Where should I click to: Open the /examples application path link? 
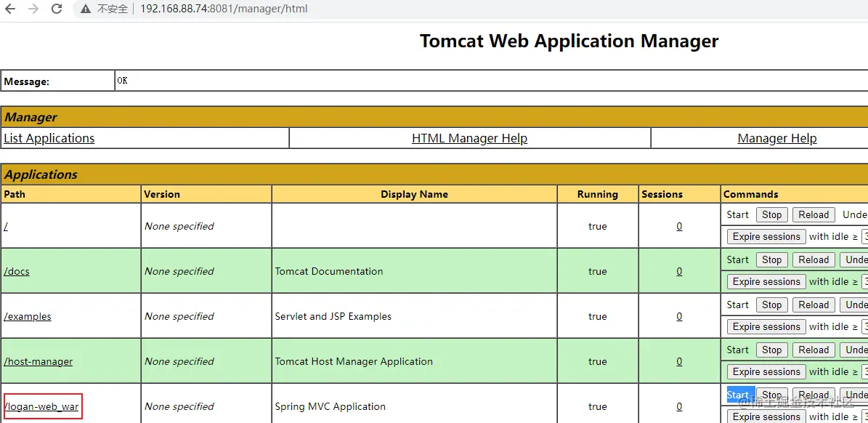pyautogui.click(x=28, y=316)
